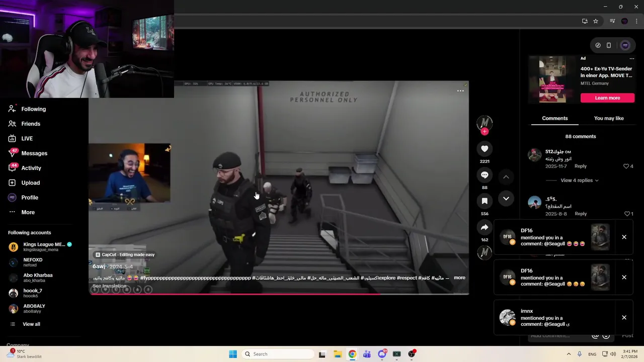Reply to the 2025-8-8 comment

581,214
